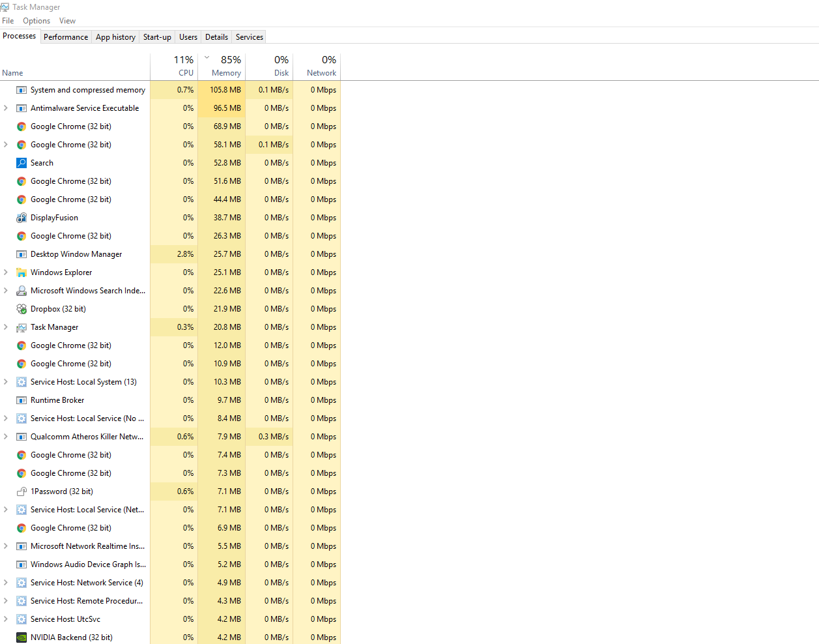Click the Chrome icon using 68.9 MB memory
Viewport: 819px width, 644px height.
pyautogui.click(x=22, y=126)
